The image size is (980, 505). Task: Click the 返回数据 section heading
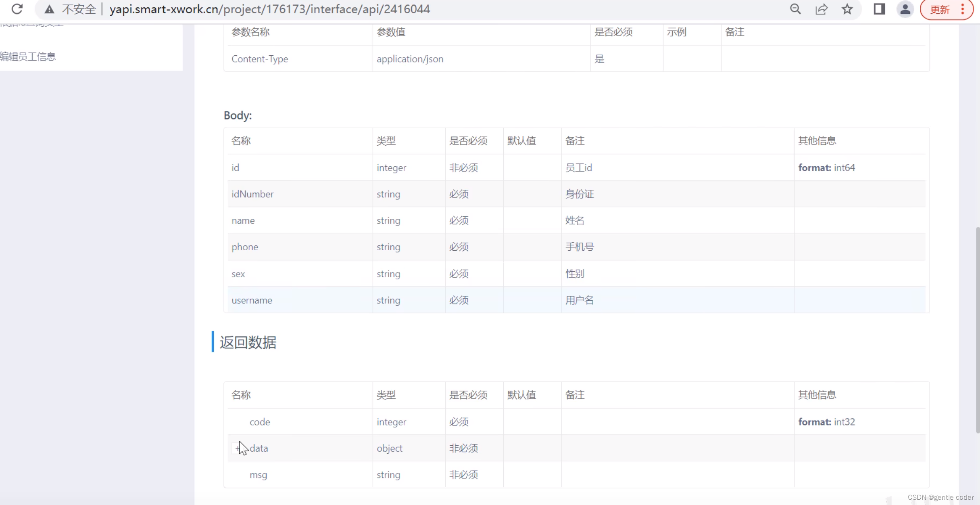[x=248, y=342]
